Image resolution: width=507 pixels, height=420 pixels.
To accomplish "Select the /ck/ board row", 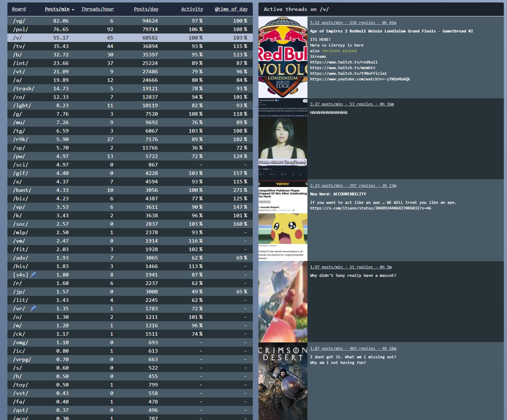I will 130,334.
